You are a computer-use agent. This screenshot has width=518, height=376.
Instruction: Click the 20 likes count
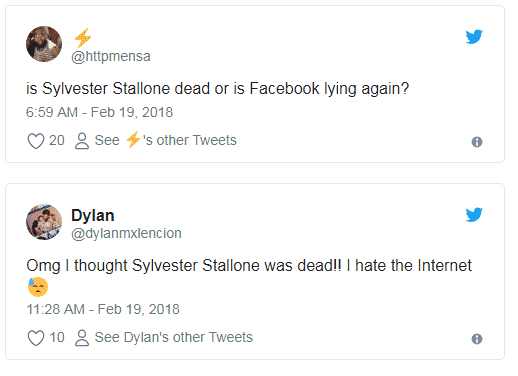(x=57, y=140)
